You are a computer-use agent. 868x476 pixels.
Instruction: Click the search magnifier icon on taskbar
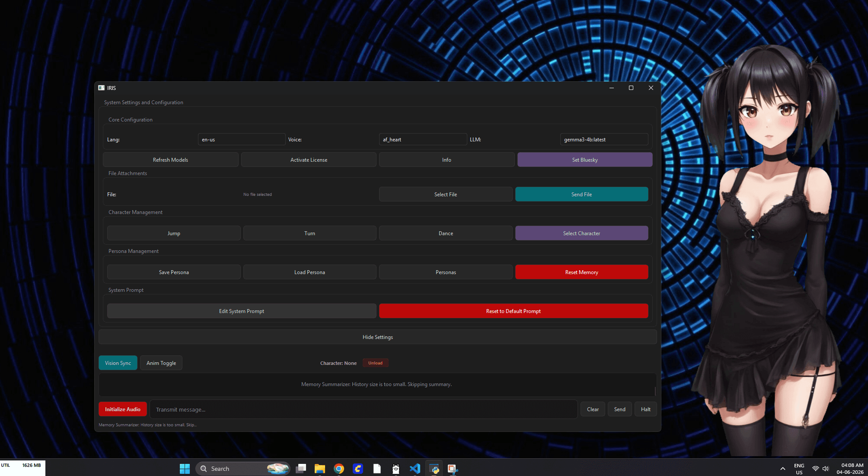pos(204,469)
